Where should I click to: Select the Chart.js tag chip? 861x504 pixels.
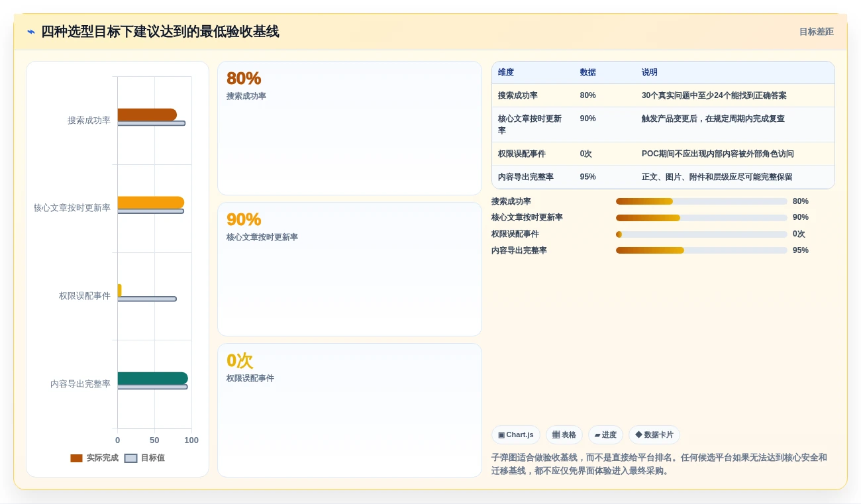point(516,435)
